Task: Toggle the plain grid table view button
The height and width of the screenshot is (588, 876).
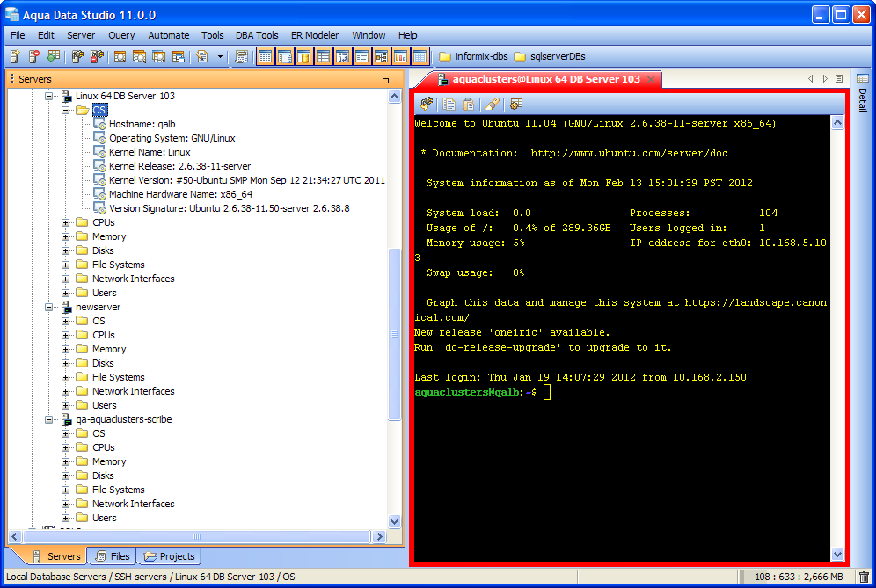Action: point(324,56)
